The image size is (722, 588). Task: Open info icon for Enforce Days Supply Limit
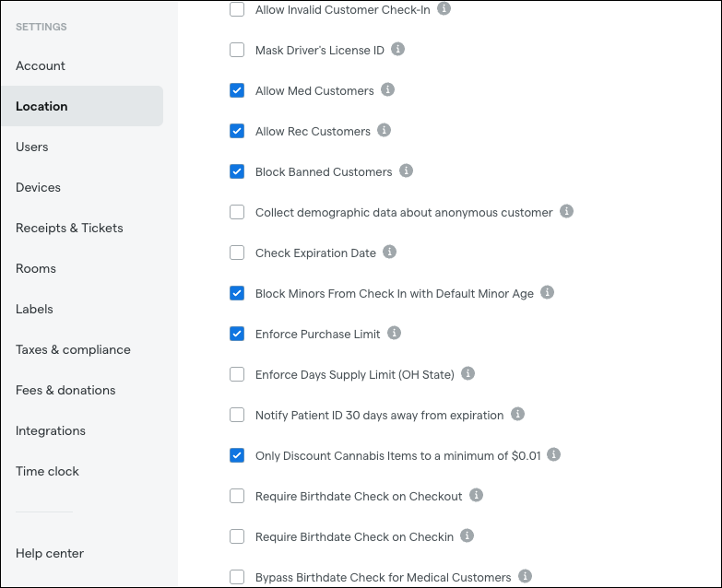(x=468, y=373)
